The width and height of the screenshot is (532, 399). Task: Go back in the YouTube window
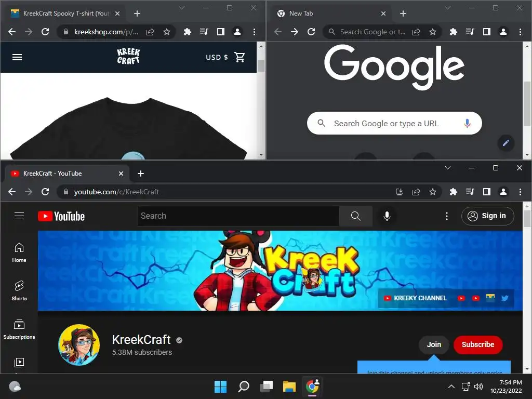12,192
